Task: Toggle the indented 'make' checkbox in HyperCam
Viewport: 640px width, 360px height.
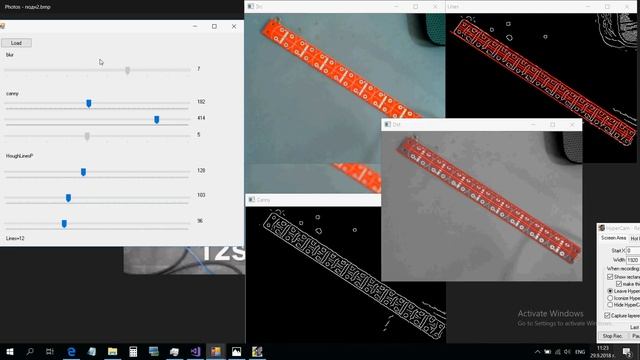Action: 619,284
